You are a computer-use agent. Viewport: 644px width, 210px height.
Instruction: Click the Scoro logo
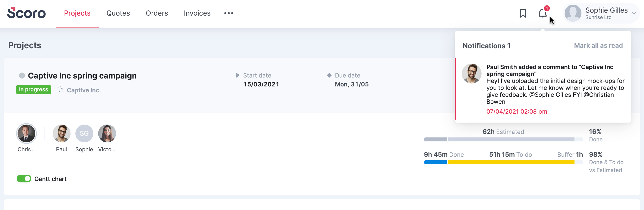(x=26, y=13)
